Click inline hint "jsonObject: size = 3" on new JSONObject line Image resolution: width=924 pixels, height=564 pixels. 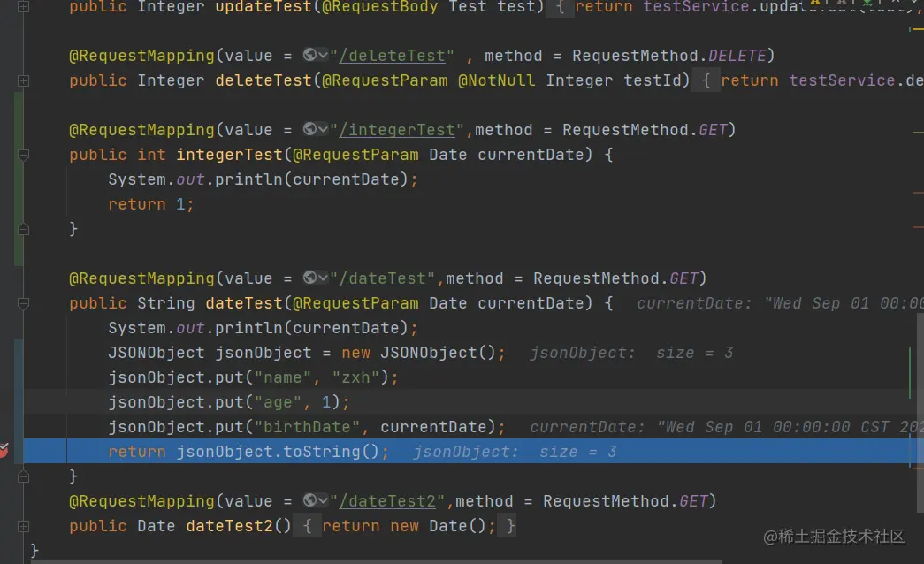631,353
